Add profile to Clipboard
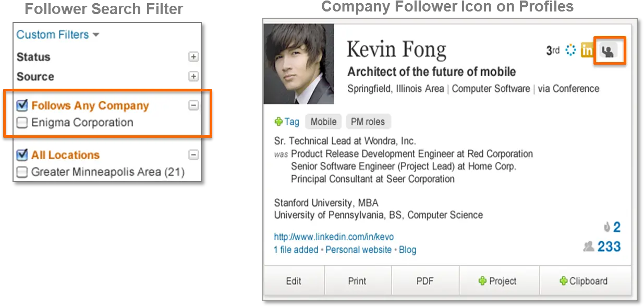The height and width of the screenshot is (307, 644). [x=584, y=281]
